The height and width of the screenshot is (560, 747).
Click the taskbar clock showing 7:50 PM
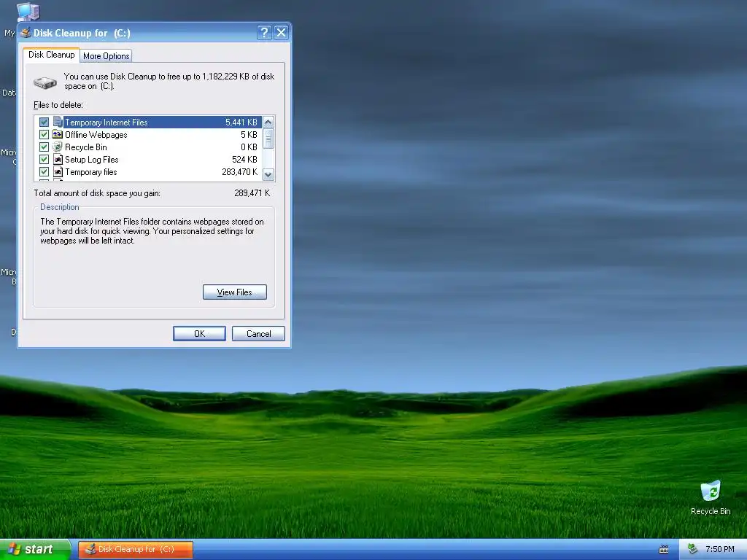(x=720, y=549)
